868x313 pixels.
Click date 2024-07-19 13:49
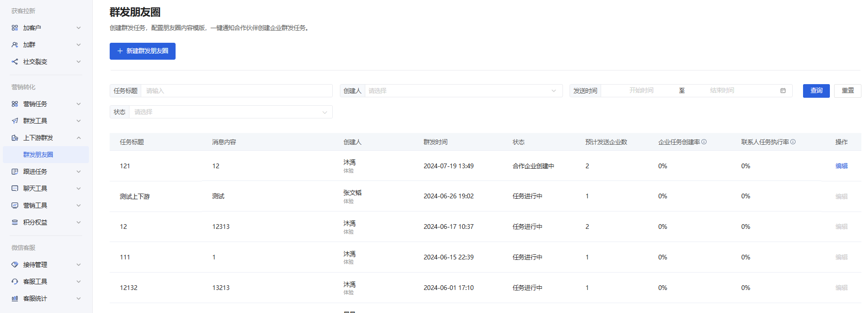coord(449,166)
